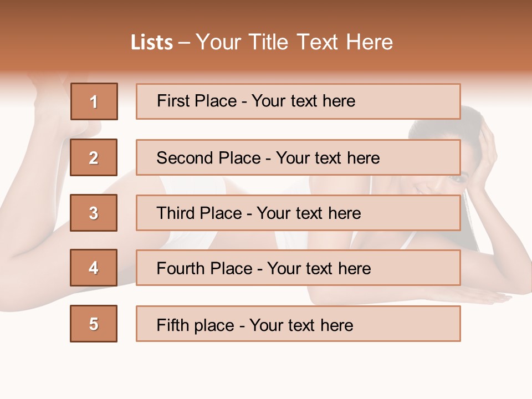Select the Fifth place text bar
532x399 pixels.
pyautogui.click(x=298, y=324)
